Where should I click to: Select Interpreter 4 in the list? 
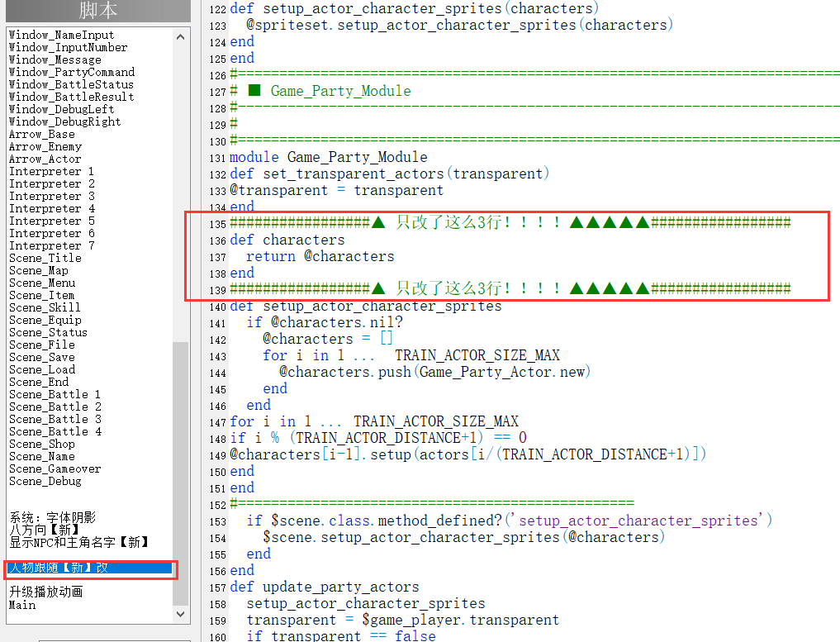click(x=52, y=208)
